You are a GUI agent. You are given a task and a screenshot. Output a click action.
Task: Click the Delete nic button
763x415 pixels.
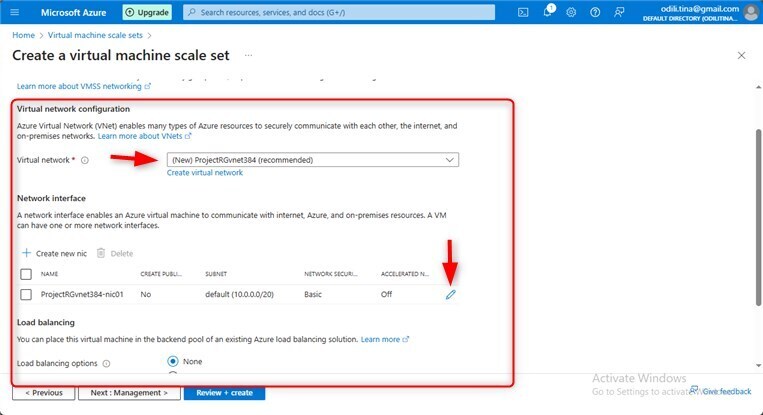click(115, 253)
